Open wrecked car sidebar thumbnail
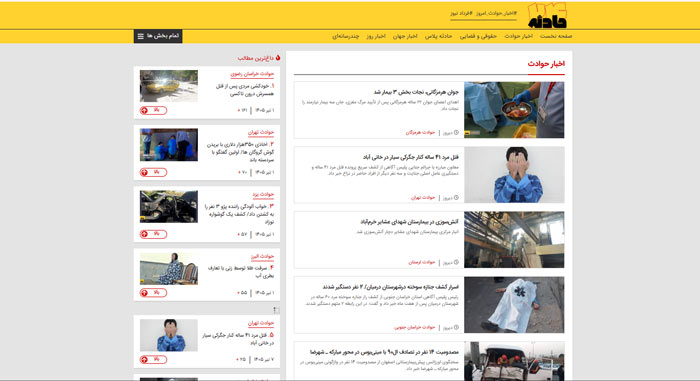Viewport: 700px width, 381px height. (169, 206)
